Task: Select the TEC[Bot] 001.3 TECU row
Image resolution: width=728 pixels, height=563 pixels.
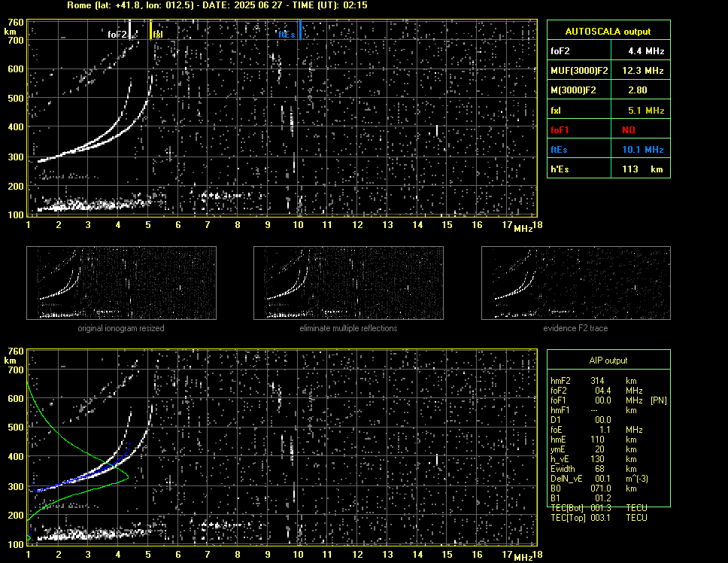Action: pos(599,508)
